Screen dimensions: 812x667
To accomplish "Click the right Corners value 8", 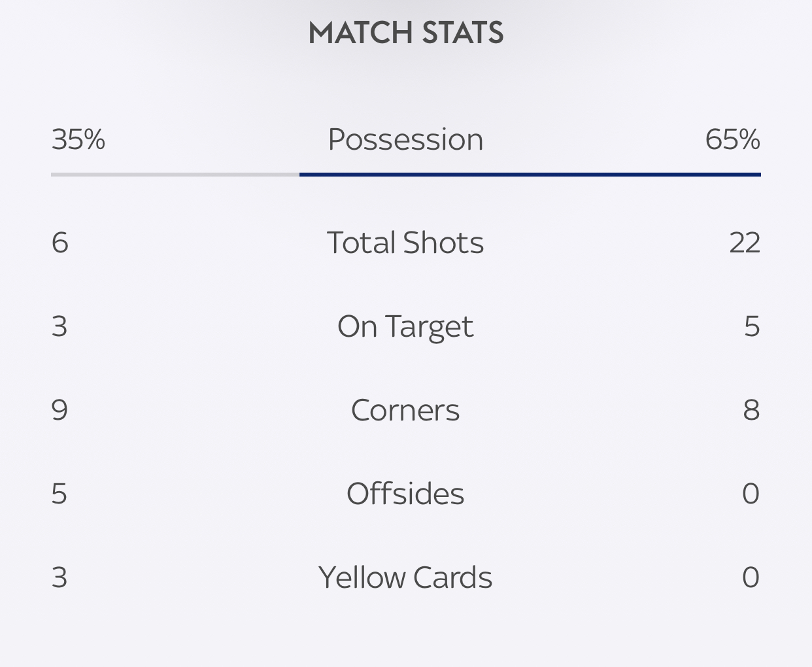I will 751,410.
